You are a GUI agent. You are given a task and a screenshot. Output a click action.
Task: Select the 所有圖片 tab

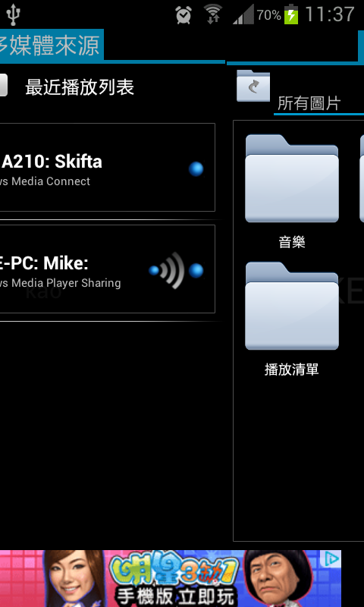point(309,103)
